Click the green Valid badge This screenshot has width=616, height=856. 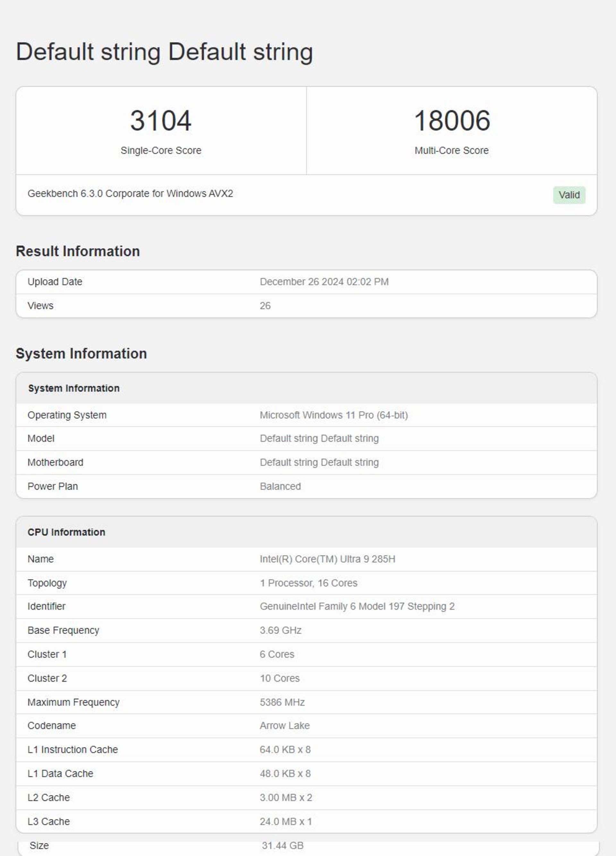point(569,195)
